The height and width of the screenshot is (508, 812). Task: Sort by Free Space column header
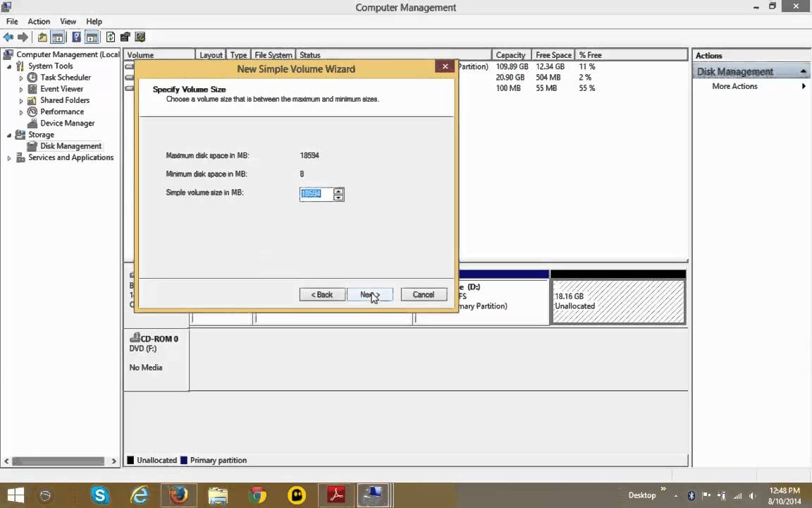(553, 55)
